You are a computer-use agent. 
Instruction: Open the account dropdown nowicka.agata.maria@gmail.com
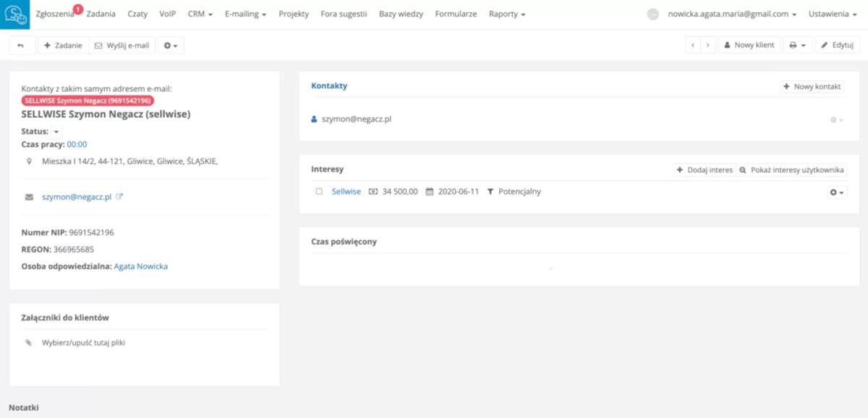(x=731, y=14)
